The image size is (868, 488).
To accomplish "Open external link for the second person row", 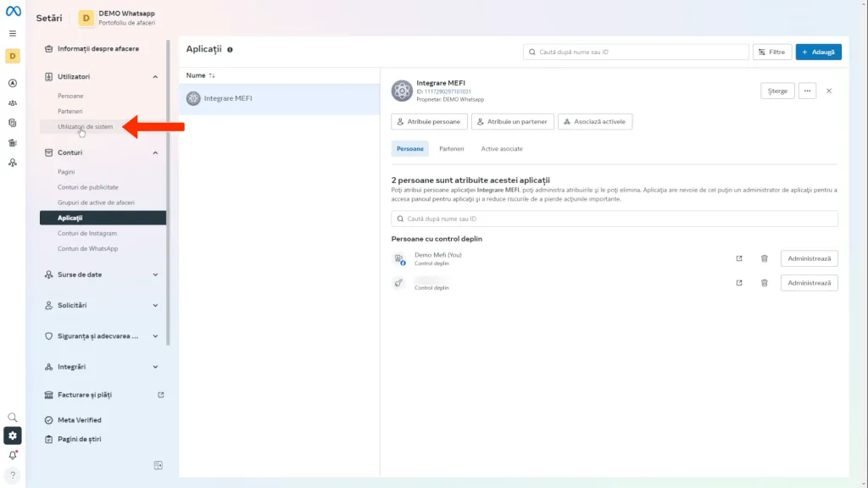I will point(739,283).
